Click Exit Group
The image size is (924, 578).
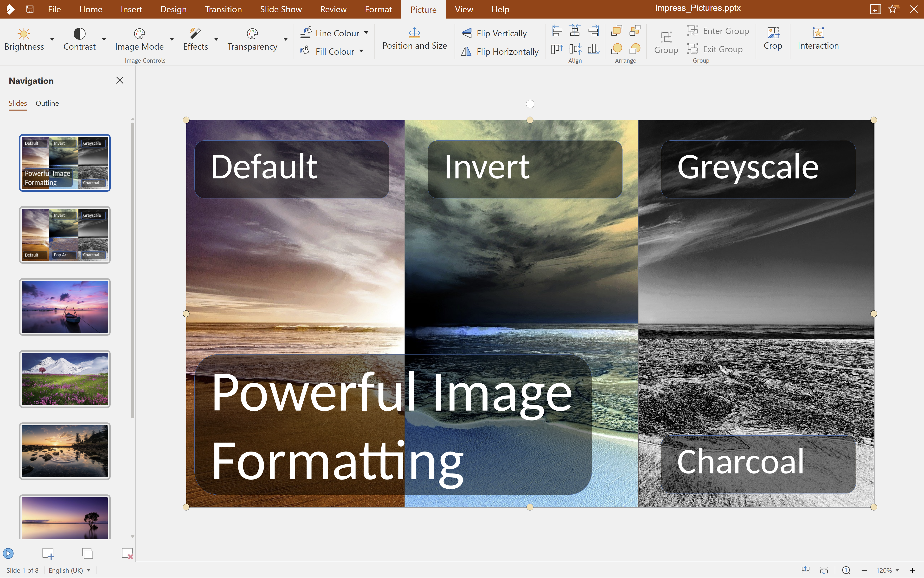click(x=715, y=49)
